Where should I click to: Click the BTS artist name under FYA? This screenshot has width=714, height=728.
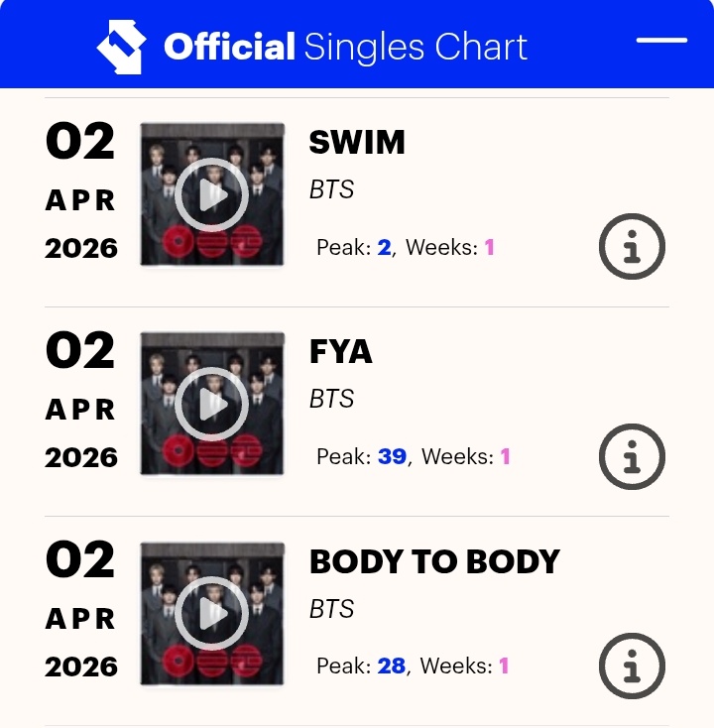click(x=331, y=399)
